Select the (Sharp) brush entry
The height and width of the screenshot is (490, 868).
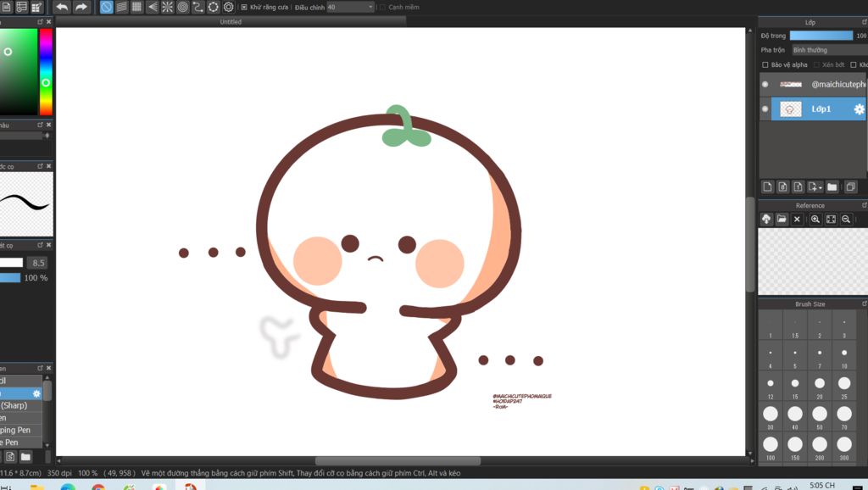(21, 405)
